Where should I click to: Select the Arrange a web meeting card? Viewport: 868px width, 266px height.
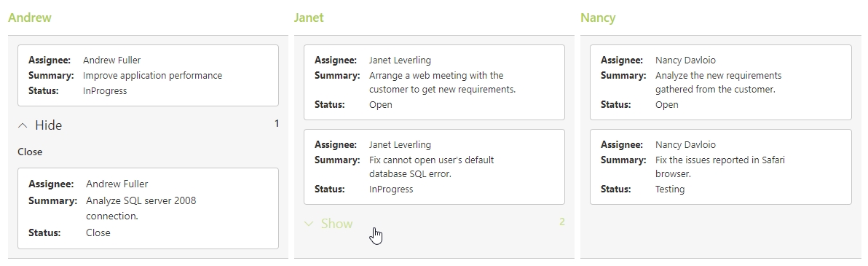tap(434, 82)
